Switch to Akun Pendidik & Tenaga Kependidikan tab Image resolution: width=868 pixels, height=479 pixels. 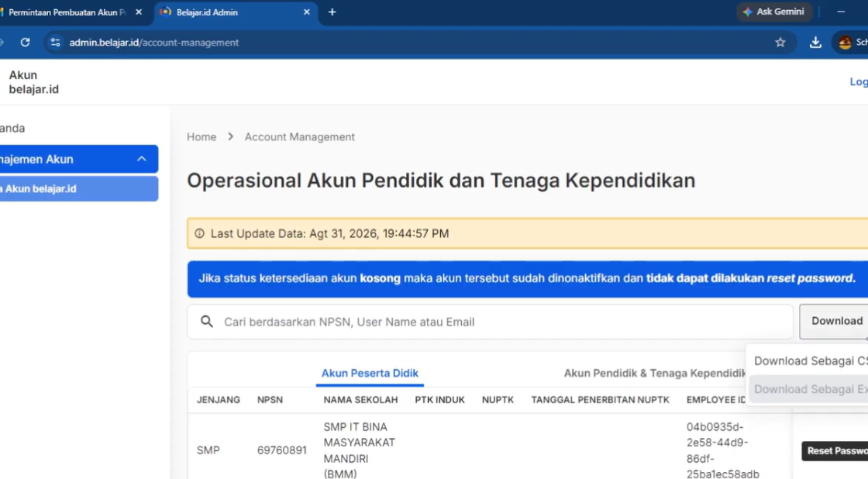(x=654, y=374)
